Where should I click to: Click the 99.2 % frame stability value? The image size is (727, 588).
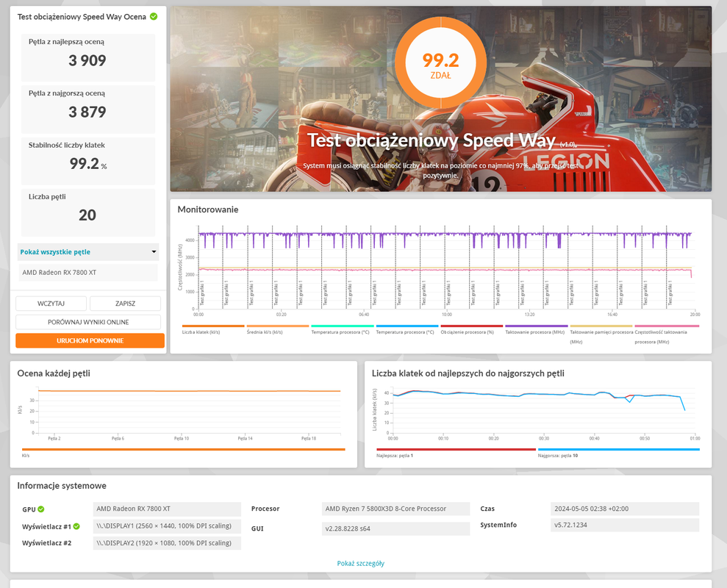coord(88,164)
